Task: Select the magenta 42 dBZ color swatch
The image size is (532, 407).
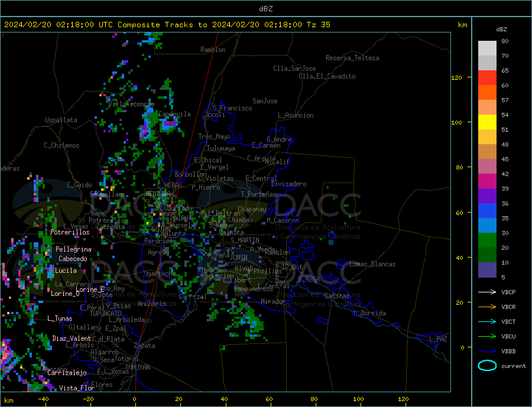Action: pyautogui.click(x=487, y=181)
